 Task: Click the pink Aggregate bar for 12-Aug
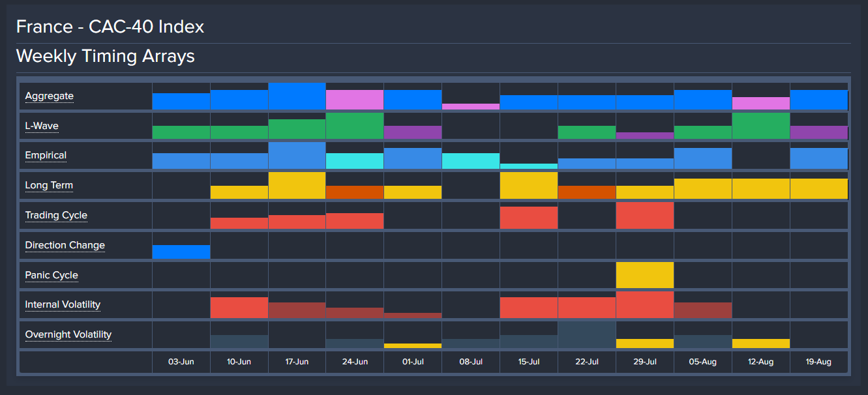pyautogui.click(x=760, y=103)
